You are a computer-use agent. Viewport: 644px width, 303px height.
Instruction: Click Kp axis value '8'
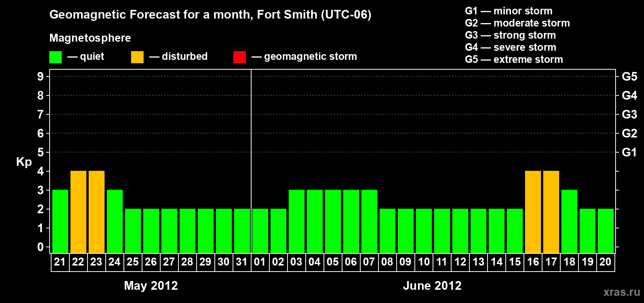pos(41,95)
